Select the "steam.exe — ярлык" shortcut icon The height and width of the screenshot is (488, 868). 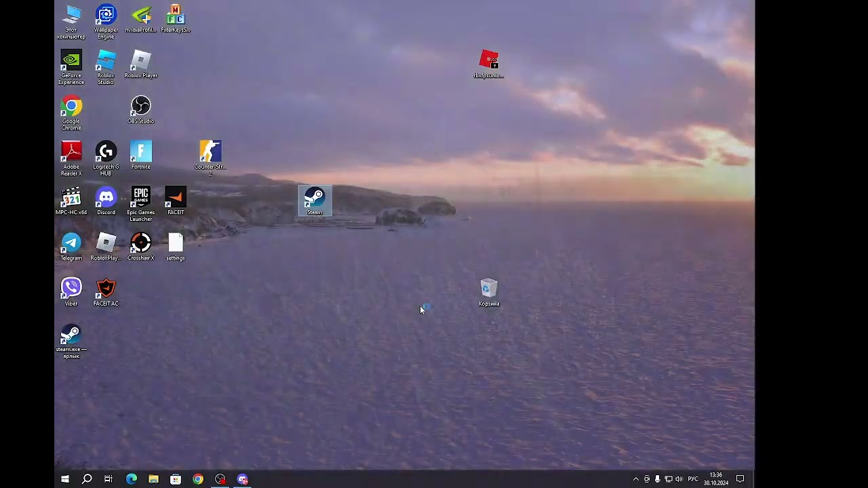coord(71,341)
